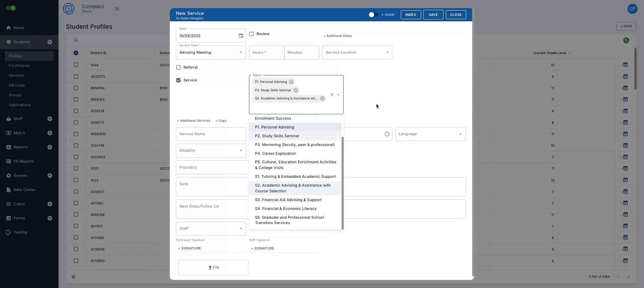
Task: Remove the P1. Personal Advising chip
Action: [x=291, y=82]
